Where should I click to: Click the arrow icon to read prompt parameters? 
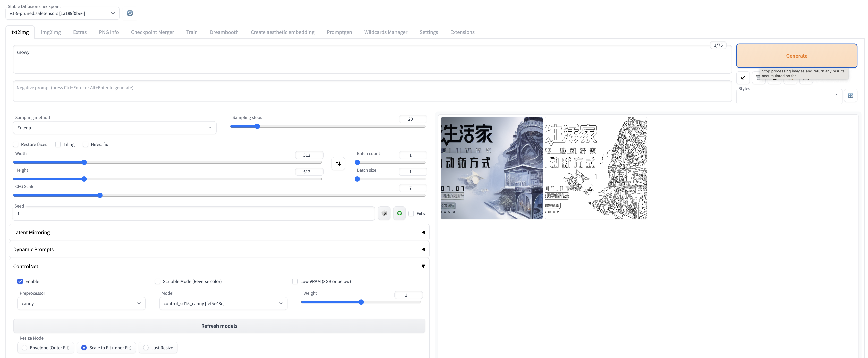coord(743,78)
